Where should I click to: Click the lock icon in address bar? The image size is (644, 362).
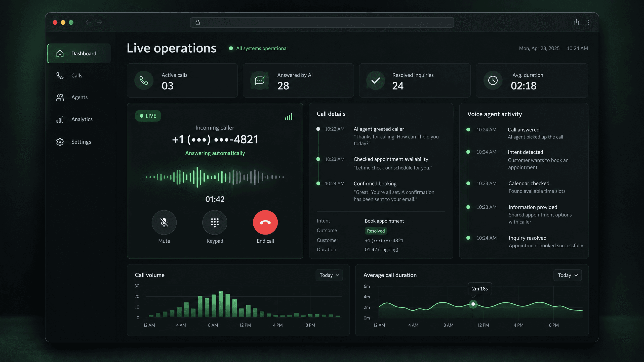(x=198, y=22)
